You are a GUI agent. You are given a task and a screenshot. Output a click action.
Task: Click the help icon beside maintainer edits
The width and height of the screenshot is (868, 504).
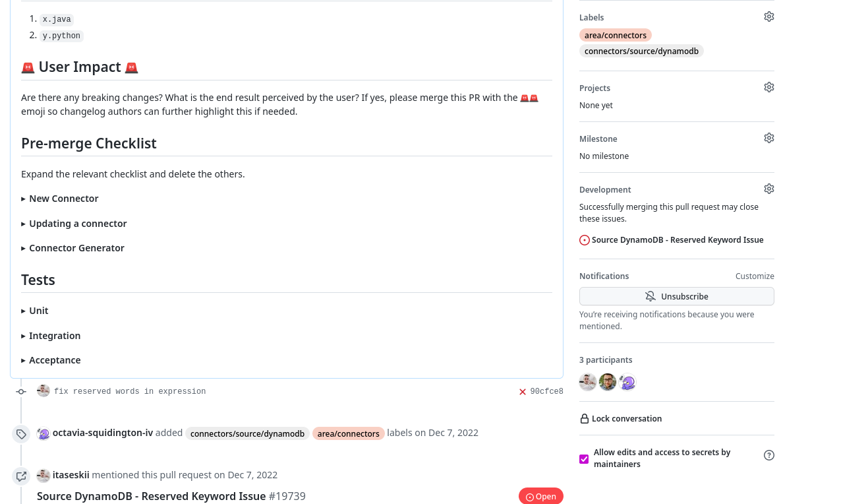[x=768, y=455]
